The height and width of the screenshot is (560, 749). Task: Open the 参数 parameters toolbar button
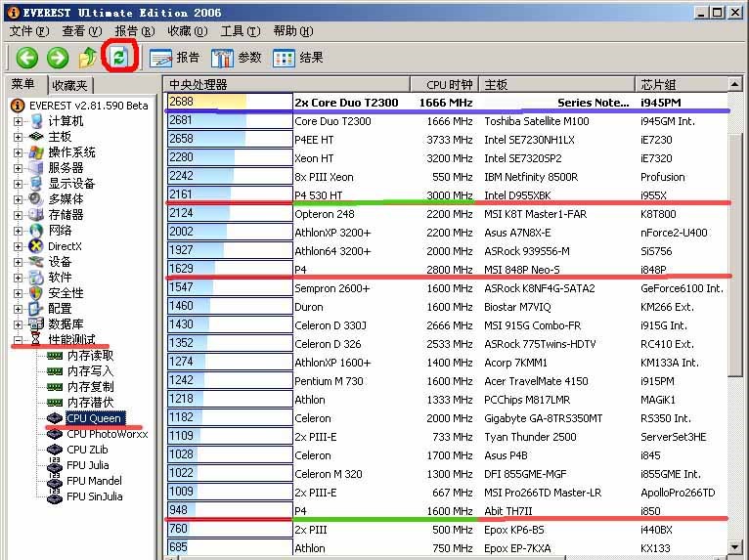tap(237, 58)
